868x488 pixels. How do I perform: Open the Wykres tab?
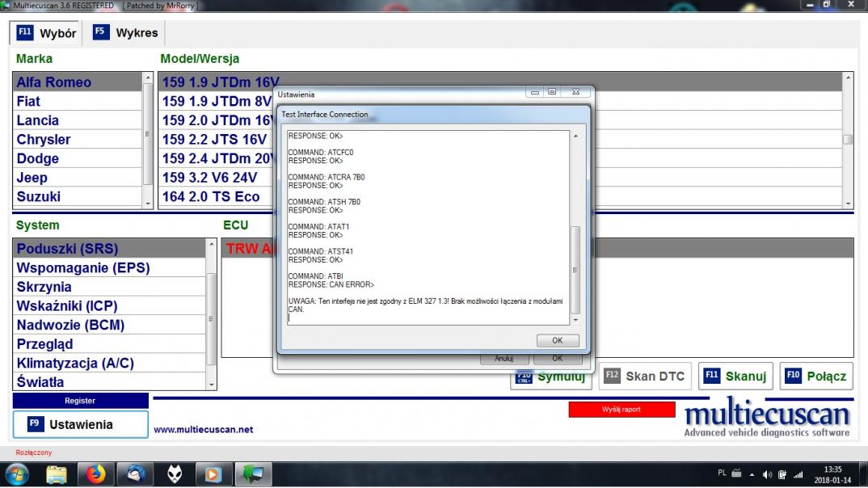[x=125, y=33]
